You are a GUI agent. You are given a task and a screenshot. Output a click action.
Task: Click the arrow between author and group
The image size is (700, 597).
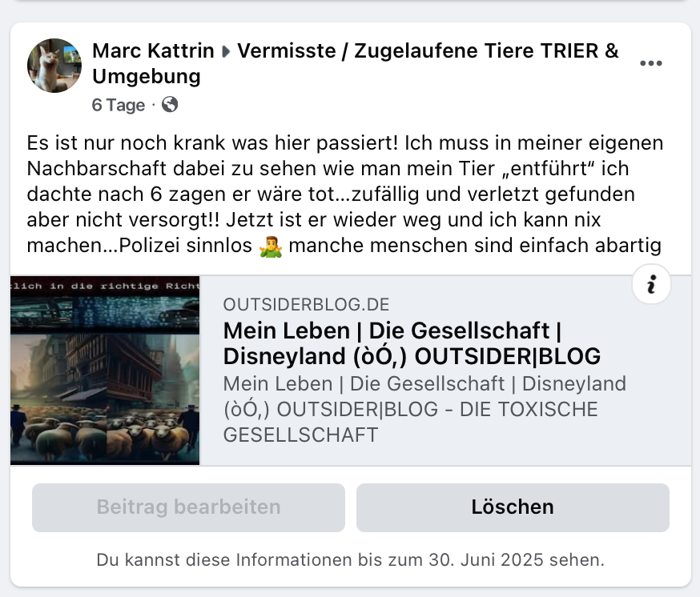pos(226,52)
